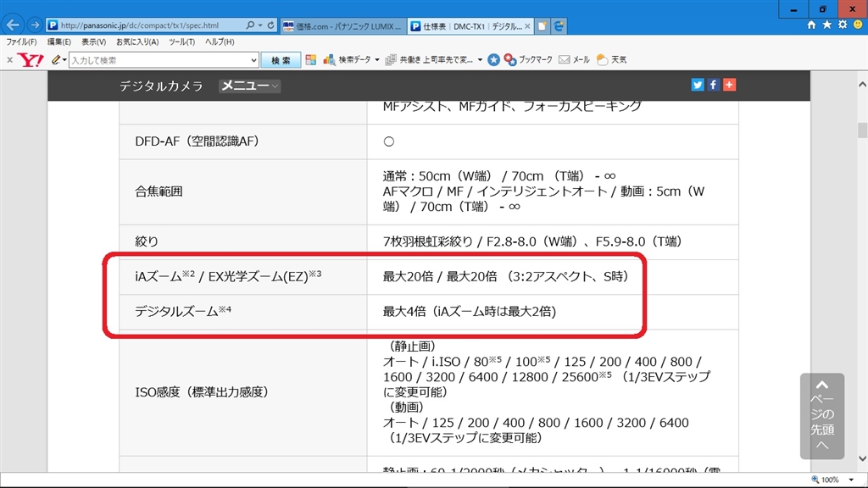
Task: Click the Yahoo! Y! logo
Action: [31, 60]
